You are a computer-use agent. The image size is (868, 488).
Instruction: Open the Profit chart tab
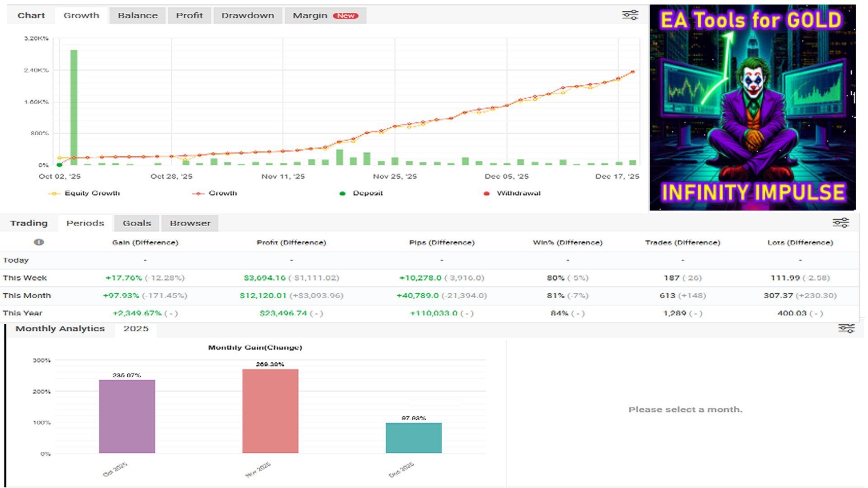tap(189, 15)
